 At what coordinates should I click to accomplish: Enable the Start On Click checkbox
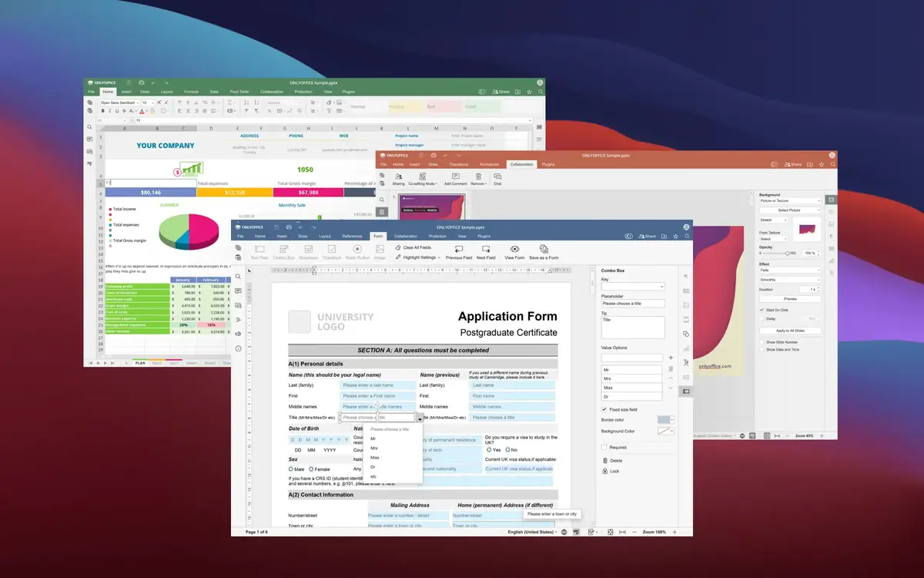[x=762, y=310]
